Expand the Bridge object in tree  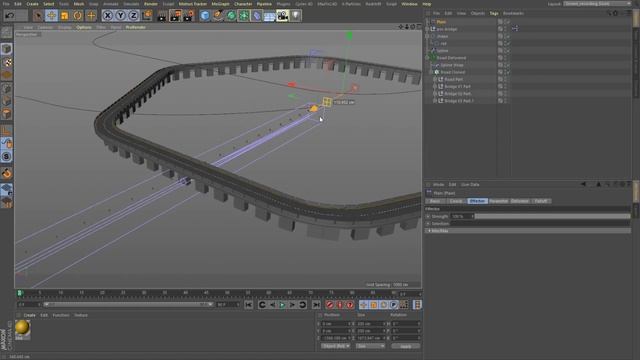[x=427, y=29]
